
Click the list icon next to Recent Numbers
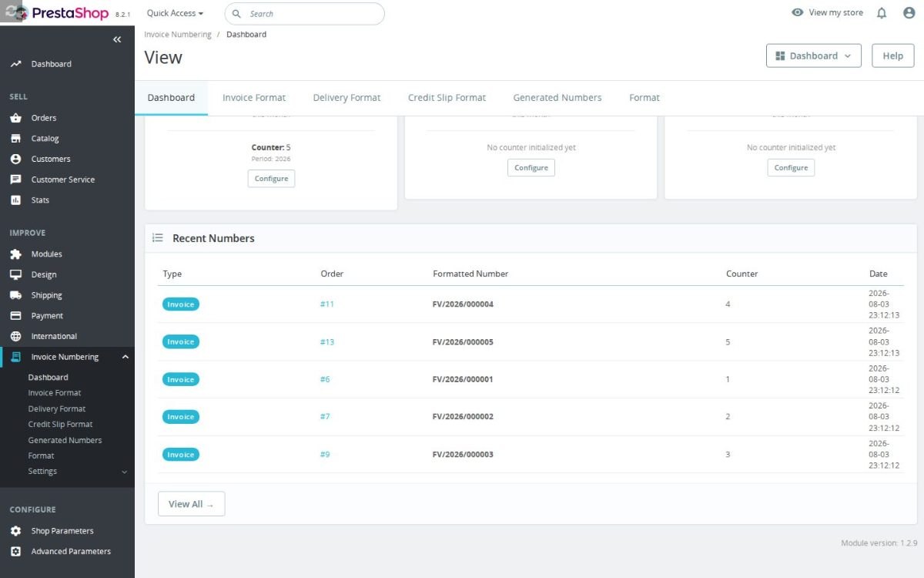coord(158,238)
